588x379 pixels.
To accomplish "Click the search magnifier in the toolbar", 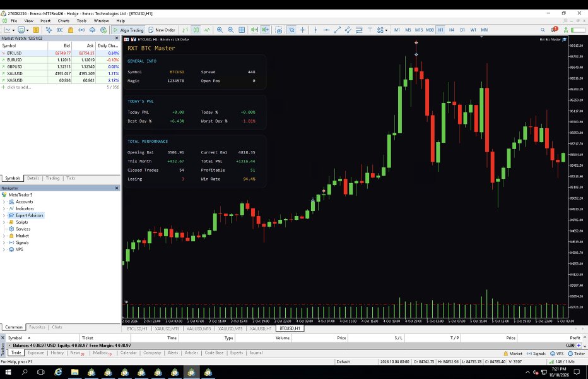I will (x=543, y=30).
